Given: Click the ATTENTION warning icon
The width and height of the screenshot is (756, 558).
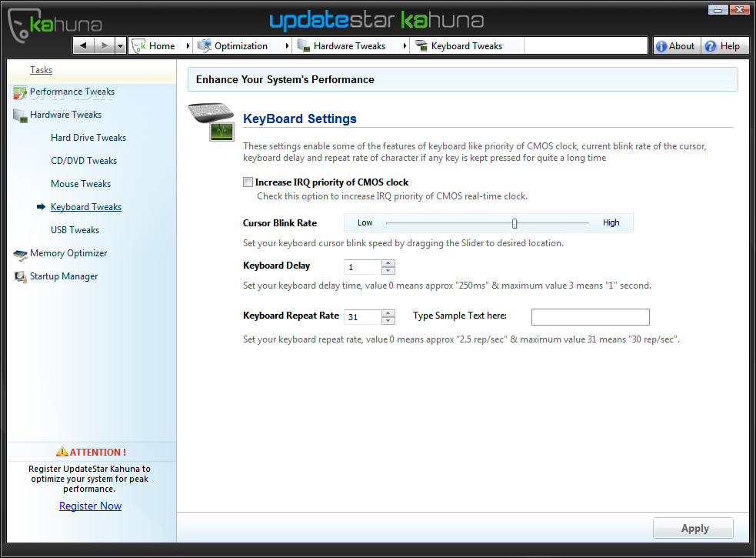Looking at the screenshot, I should [62, 452].
